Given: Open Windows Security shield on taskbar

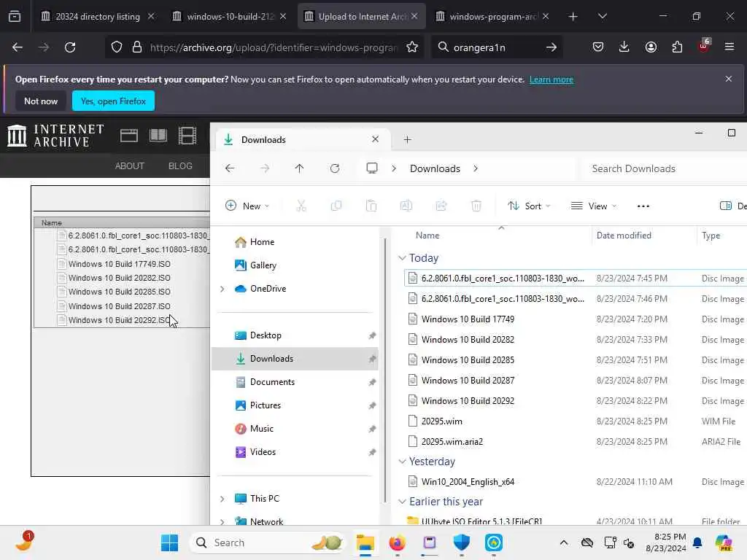Looking at the screenshot, I should pyautogui.click(x=461, y=542).
